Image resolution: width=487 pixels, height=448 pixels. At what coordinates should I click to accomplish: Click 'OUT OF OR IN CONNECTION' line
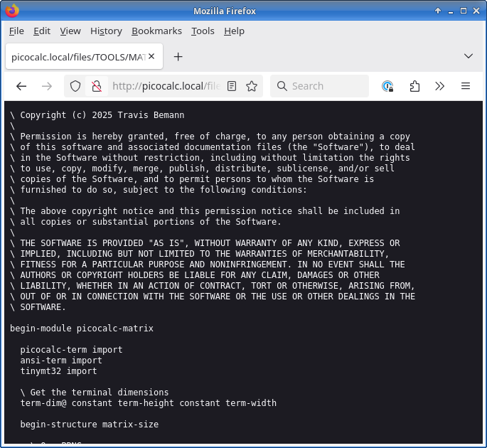pyautogui.click(x=213, y=297)
